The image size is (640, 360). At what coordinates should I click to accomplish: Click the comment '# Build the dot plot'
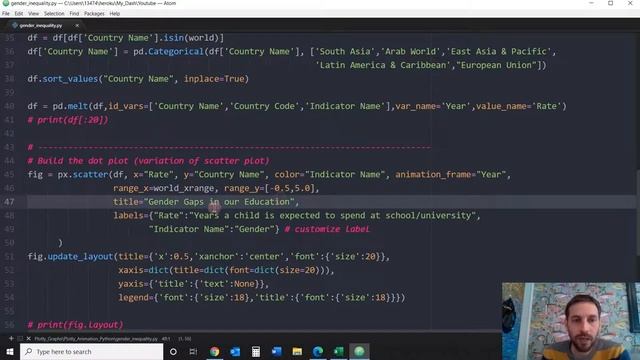pos(78,161)
